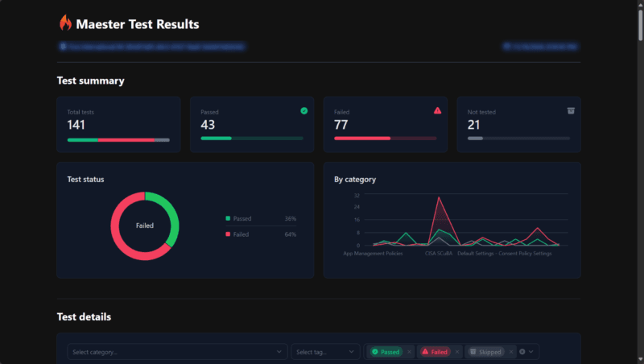This screenshot has height=364, width=644.
Task: Remove the Passed status filter chip
Action: click(x=409, y=352)
